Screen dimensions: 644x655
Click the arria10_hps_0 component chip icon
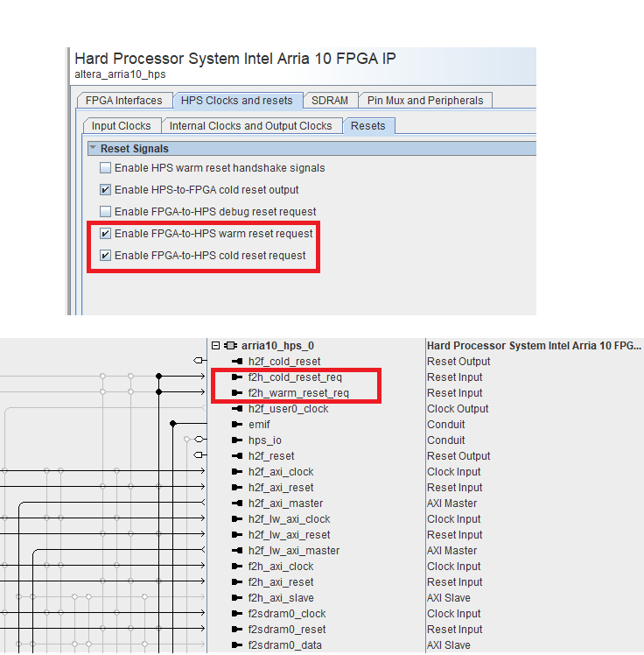(230, 346)
